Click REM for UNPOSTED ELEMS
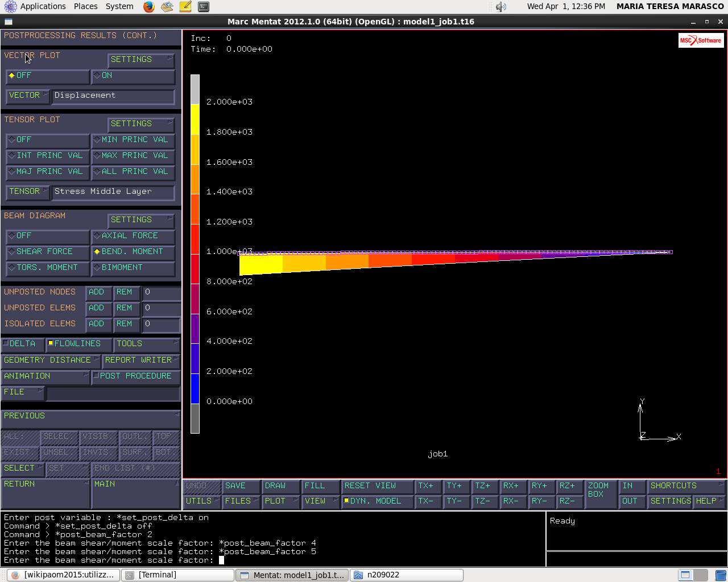The image size is (728, 582). coord(127,309)
